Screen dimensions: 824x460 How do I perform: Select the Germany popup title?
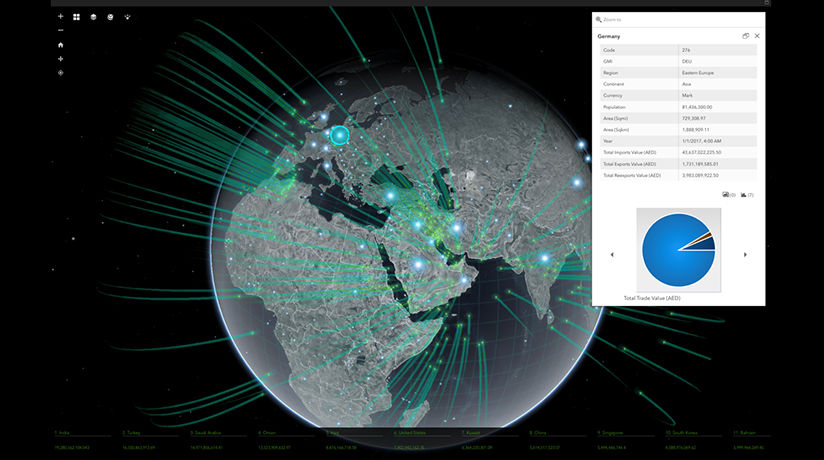609,36
